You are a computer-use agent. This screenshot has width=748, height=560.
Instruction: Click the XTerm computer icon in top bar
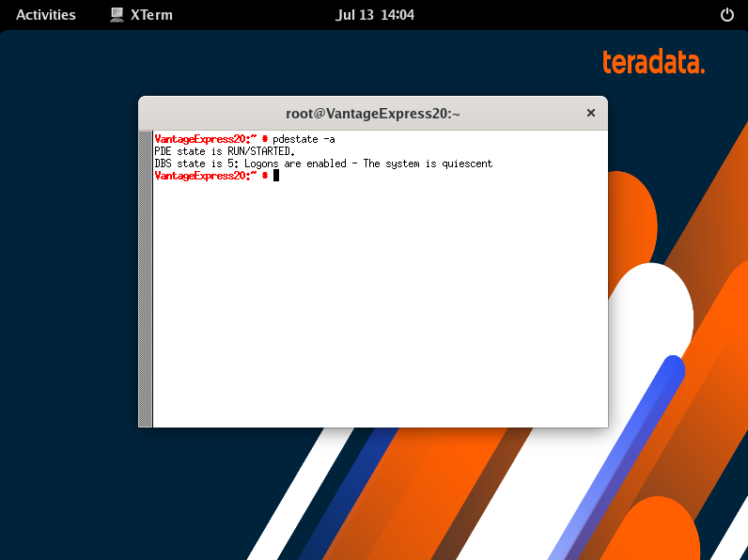(x=117, y=15)
